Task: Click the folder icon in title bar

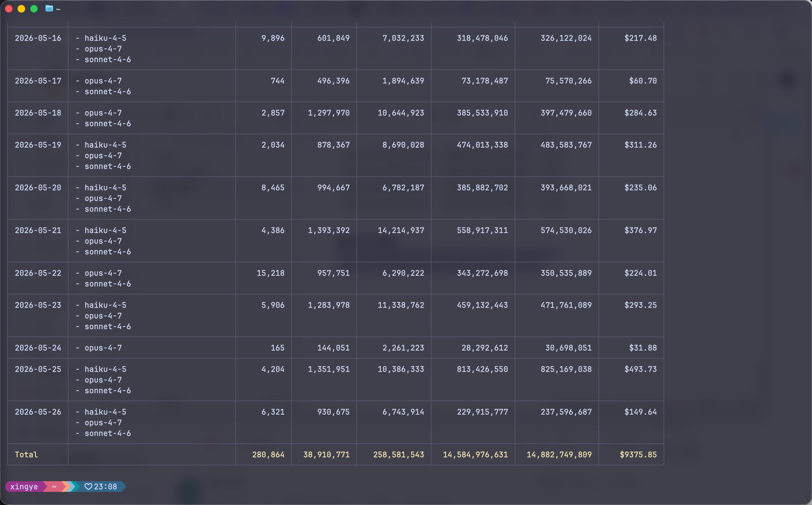Action: (49, 8)
